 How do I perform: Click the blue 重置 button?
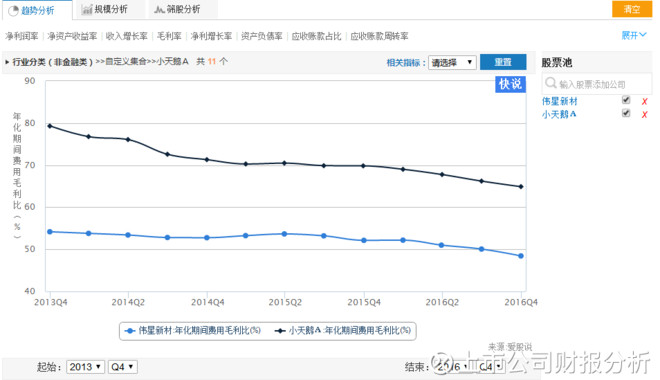pyautogui.click(x=503, y=62)
